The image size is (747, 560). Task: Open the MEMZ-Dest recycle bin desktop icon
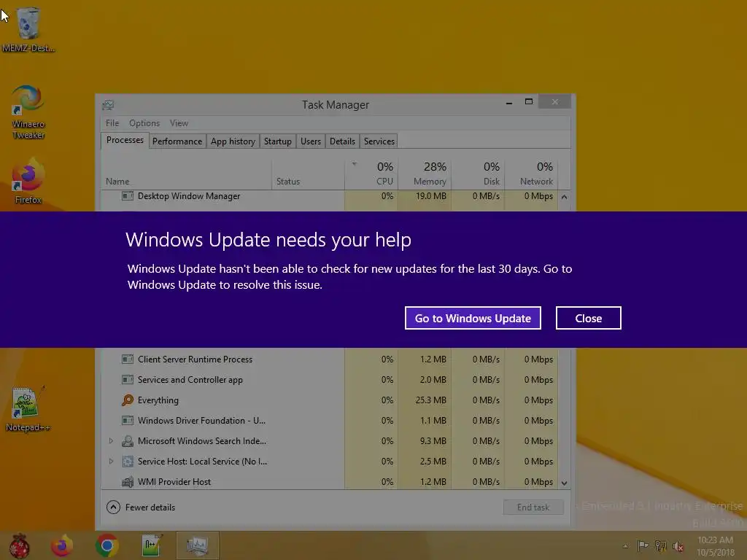pos(28,29)
